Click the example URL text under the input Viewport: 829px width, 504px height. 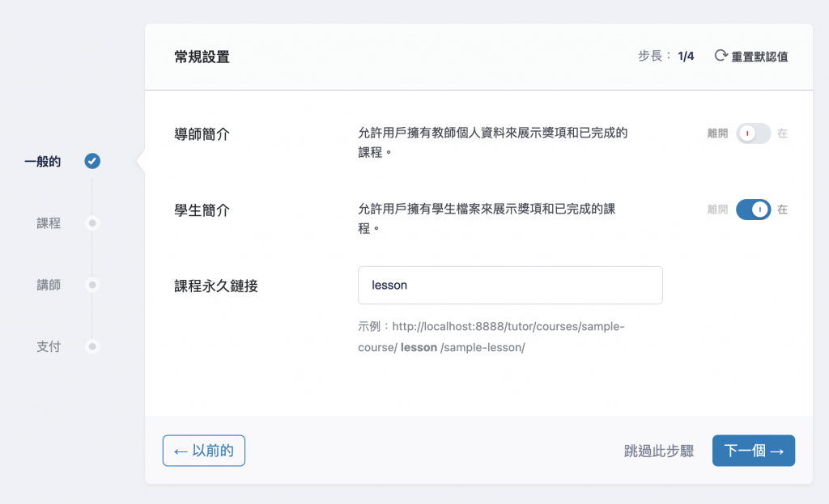(491, 337)
